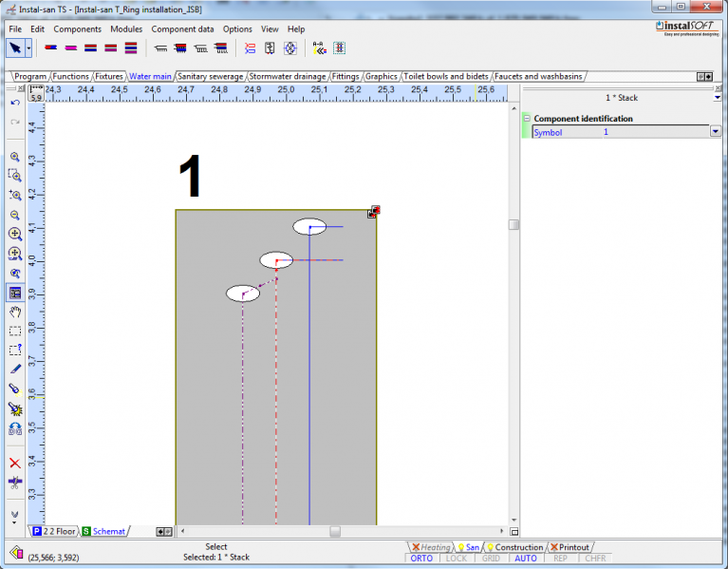728x569 pixels.
Task: Select the hand pan tool
Action: coord(15,312)
